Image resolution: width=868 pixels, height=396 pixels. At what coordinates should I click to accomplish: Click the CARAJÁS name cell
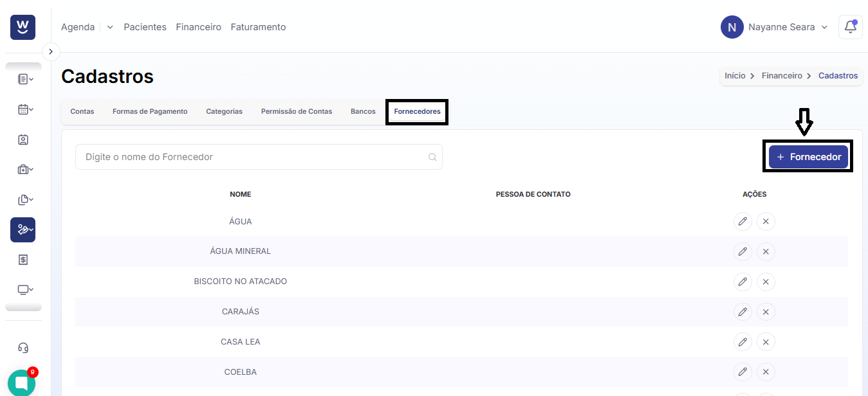point(241,312)
